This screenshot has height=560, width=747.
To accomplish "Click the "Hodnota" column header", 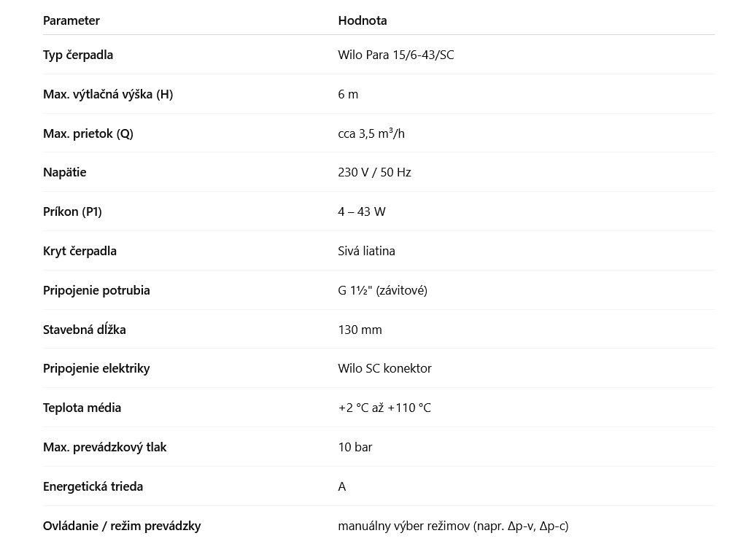I will tap(363, 20).
